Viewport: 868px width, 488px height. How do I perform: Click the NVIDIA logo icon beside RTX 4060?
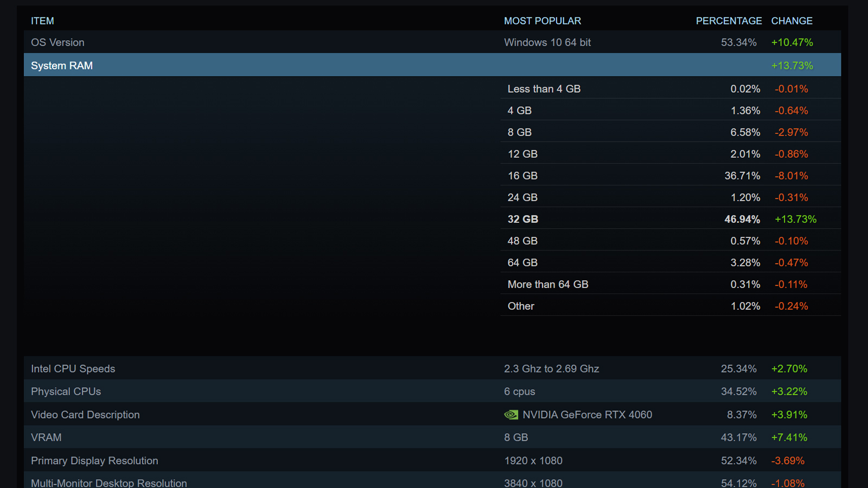click(511, 415)
